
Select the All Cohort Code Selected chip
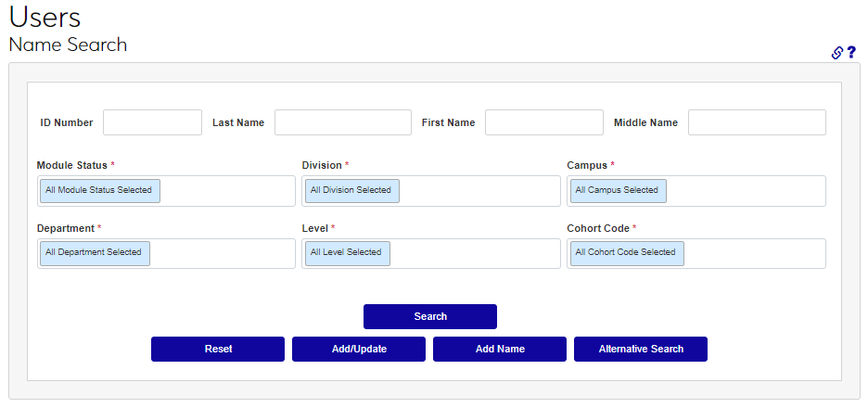click(626, 252)
